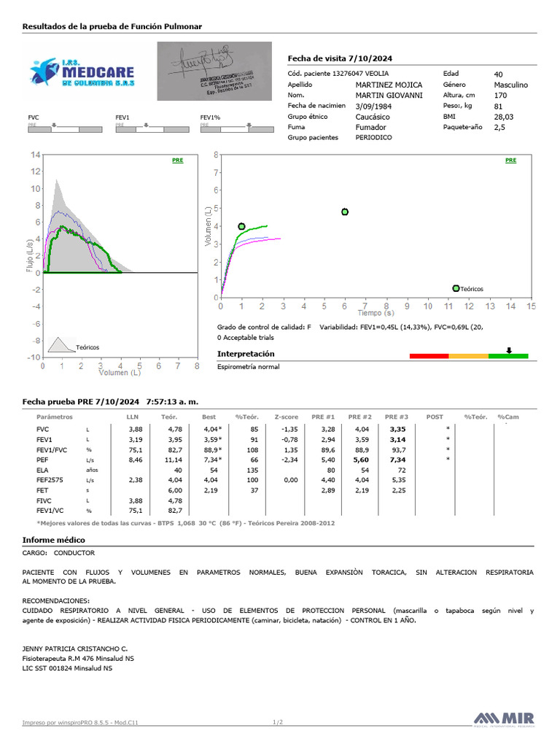Click the 'Interpretación' heading
This screenshot has width=560, height=747.
pyautogui.click(x=246, y=354)
